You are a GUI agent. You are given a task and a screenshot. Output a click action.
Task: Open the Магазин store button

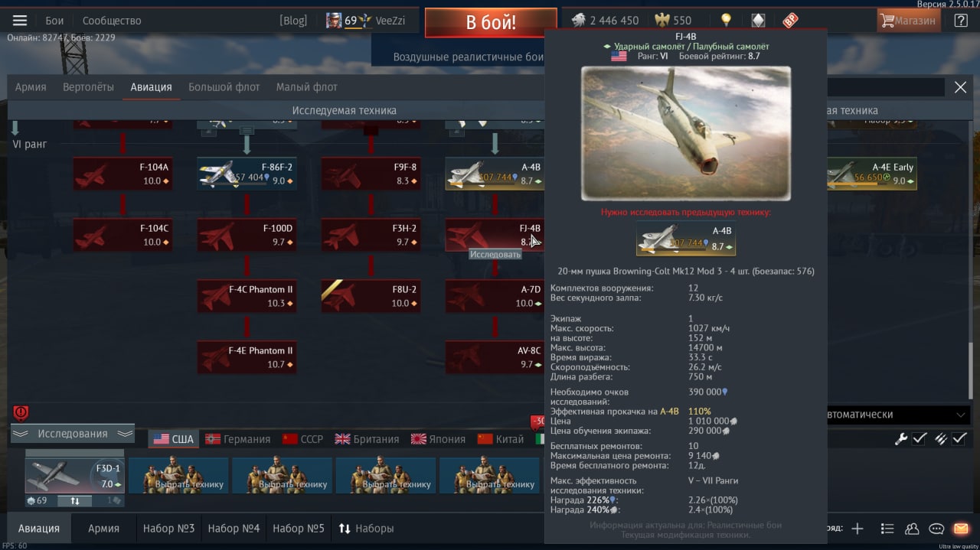coord(909,21)
